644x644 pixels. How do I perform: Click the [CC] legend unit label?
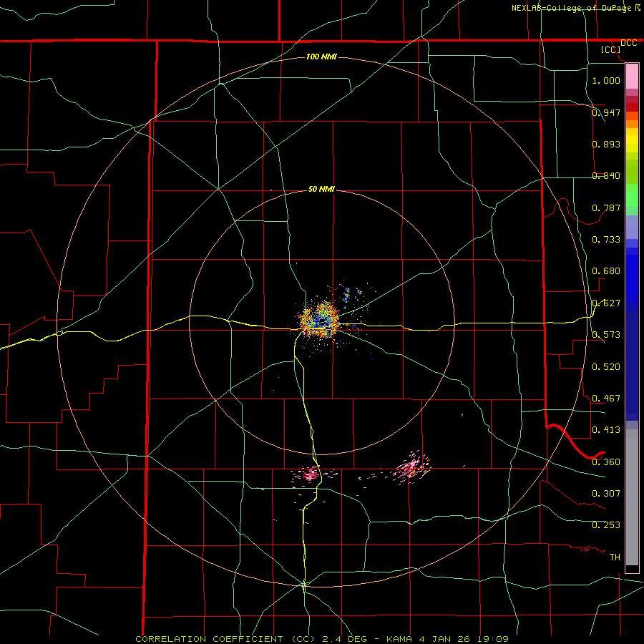611,49
